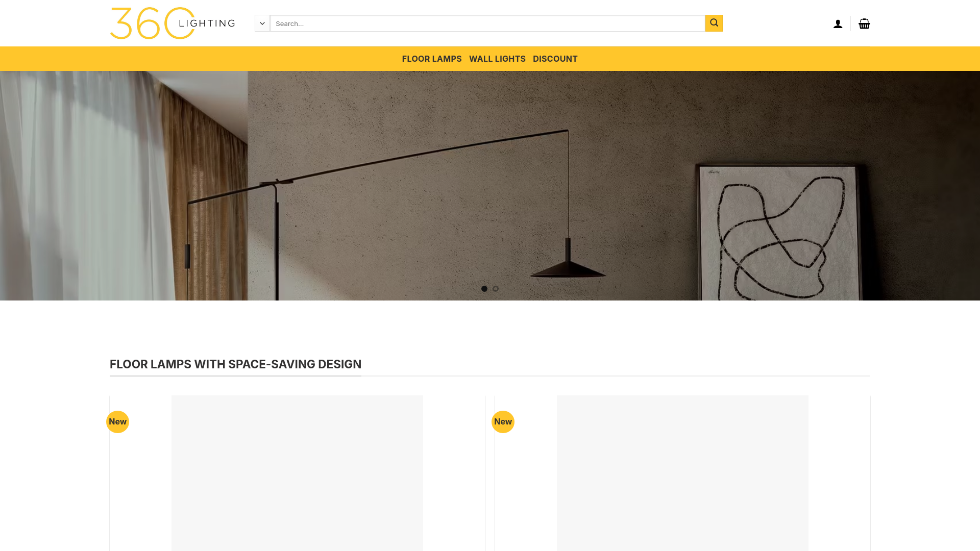This screenshot has width=980, height=551.
Task: Click the floor lamp hero banner
Action: coord(490,186)
